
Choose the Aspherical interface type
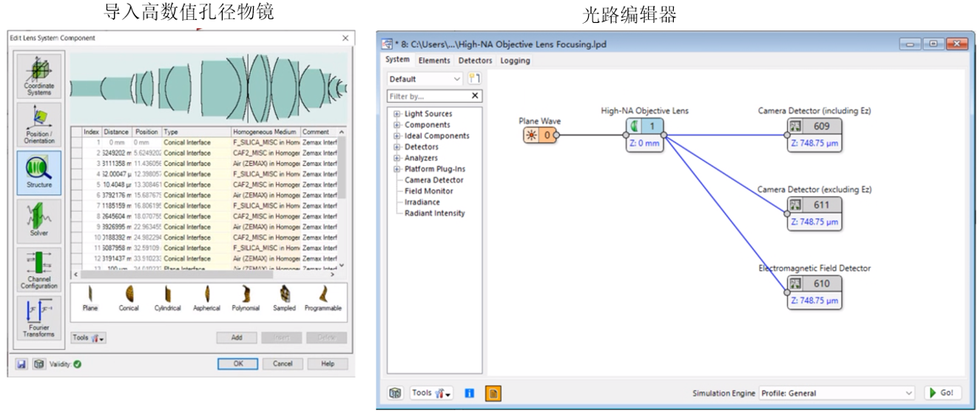pos(207,298)
